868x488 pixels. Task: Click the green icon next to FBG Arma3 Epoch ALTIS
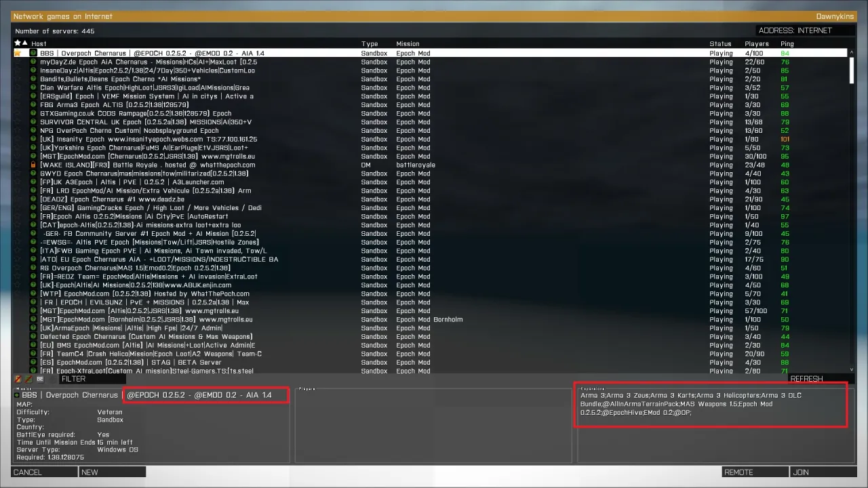33,104
